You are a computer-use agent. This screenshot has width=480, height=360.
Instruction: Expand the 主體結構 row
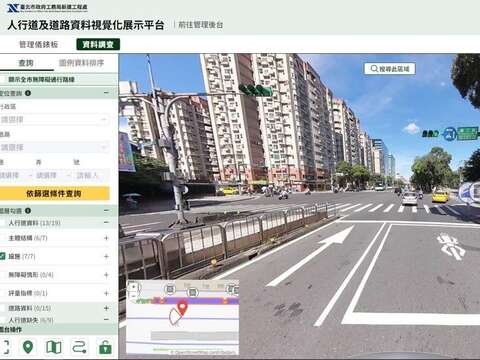pyautogui.click(x=106, y=238)
